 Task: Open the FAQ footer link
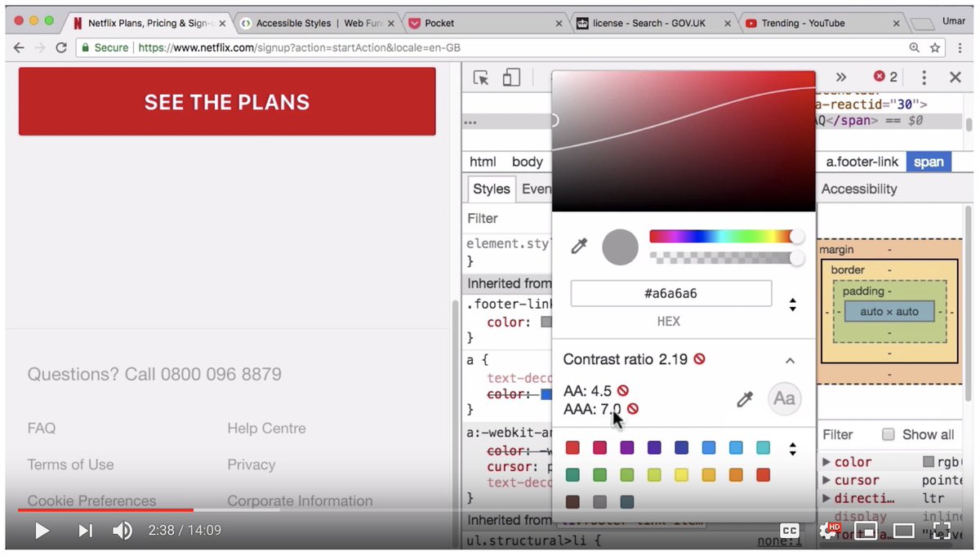pyautogui.click(x=42, y=428)
